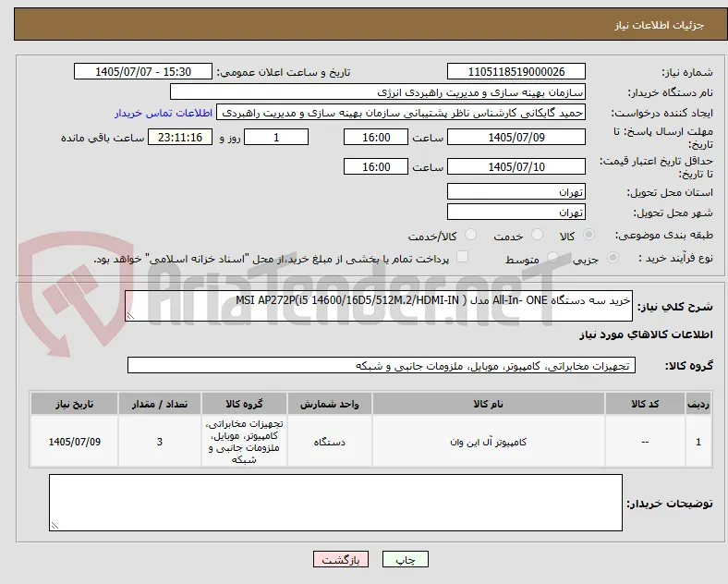Click the کامپیوتر آل این وان item cell

[x=488, y=442]
